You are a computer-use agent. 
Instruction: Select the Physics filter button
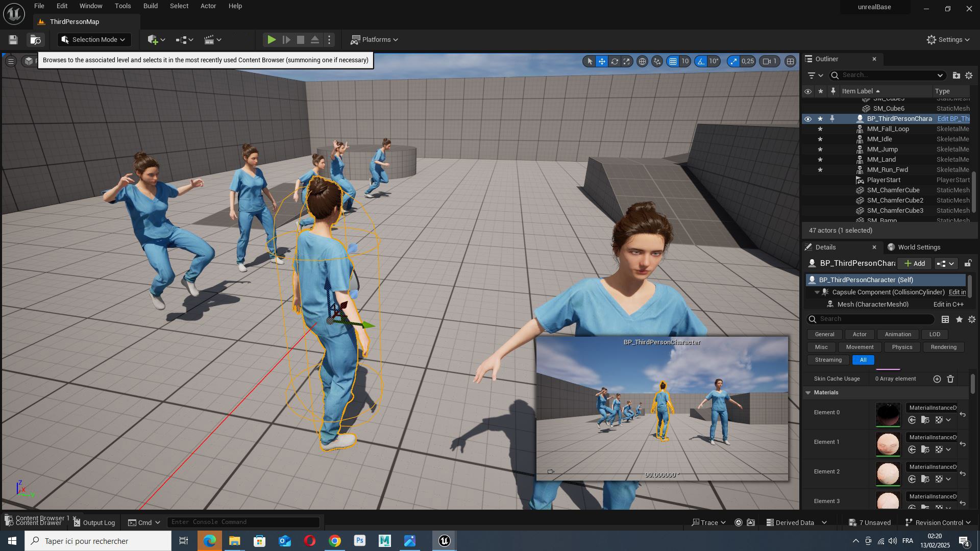point(902,347)
